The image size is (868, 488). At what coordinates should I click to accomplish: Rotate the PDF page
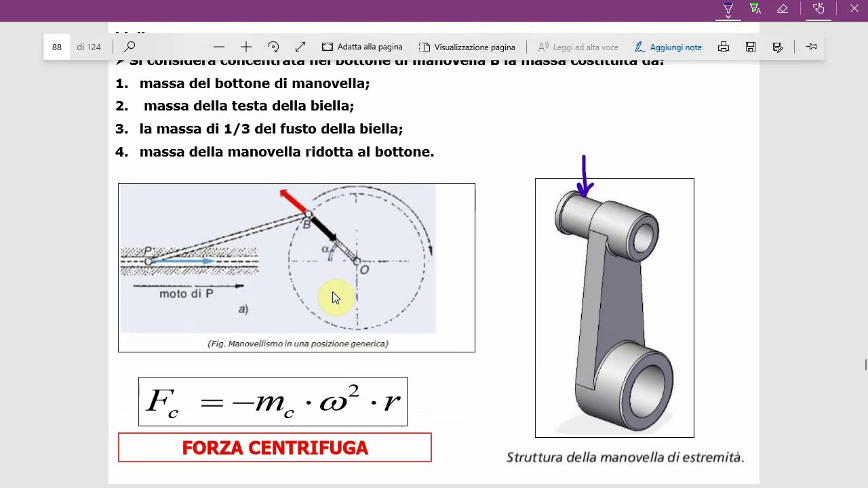[273, 47]
